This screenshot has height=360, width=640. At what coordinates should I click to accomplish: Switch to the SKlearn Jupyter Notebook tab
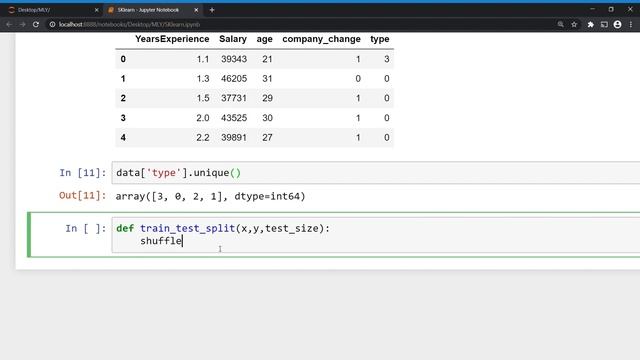152,10
